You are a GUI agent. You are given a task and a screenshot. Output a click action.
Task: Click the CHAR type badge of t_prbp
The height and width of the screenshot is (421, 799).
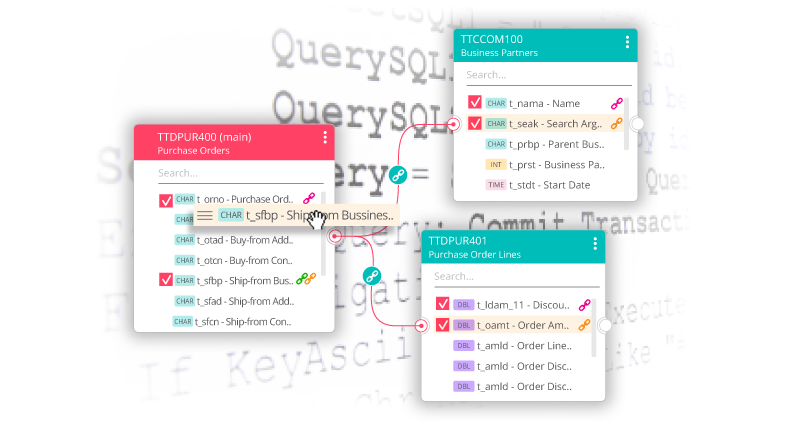496,144
